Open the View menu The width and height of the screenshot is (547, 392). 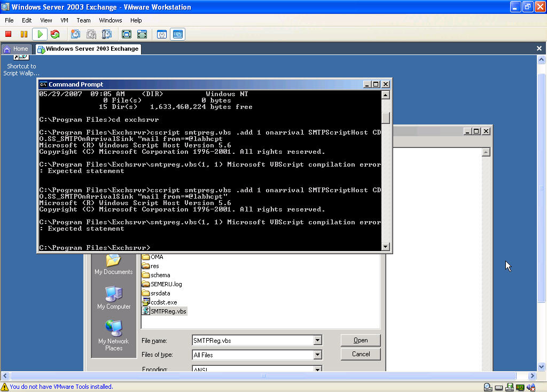(x=46, y=20)
